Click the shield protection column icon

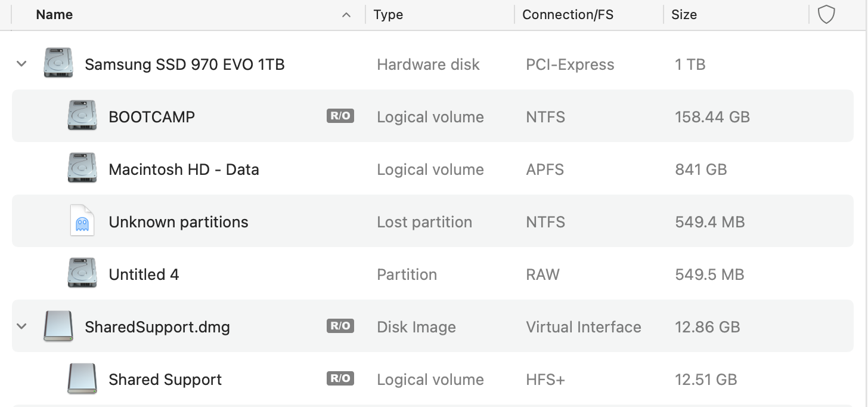(826, 15)
